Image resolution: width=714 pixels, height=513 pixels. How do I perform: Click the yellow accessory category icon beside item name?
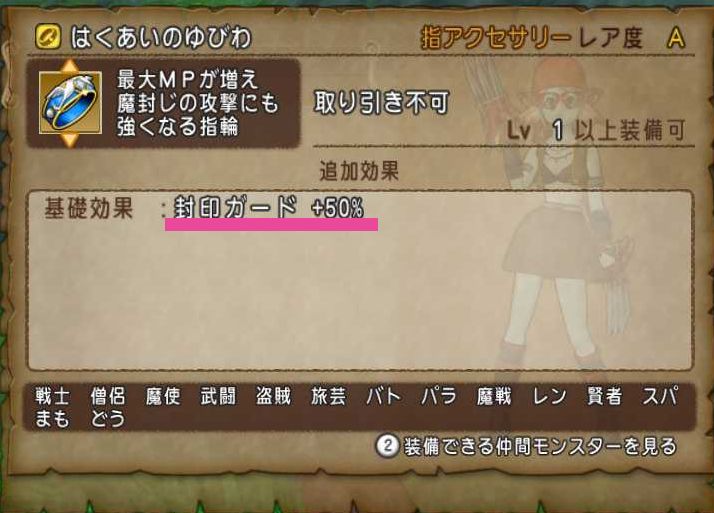(x=48, y=37)
